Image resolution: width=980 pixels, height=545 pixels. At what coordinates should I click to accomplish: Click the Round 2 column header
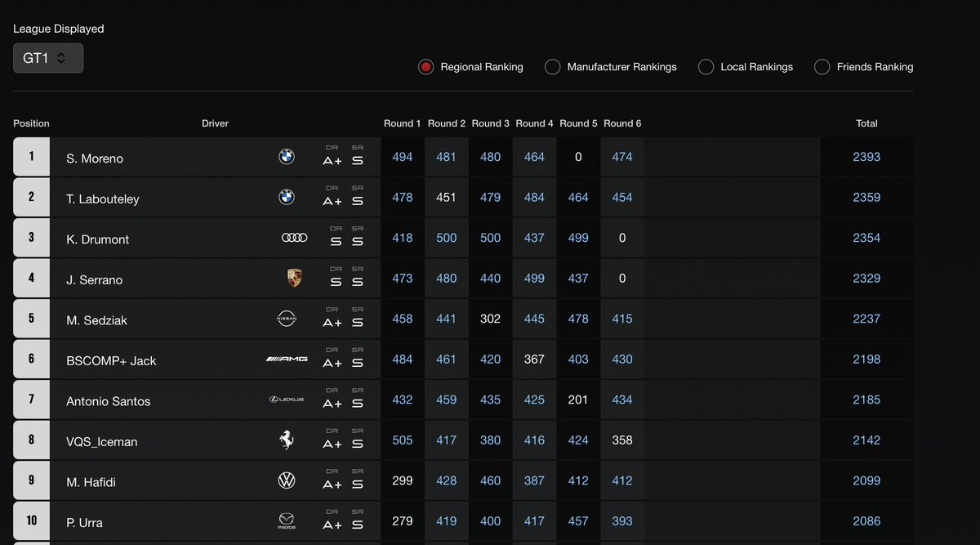(x=447, y=123)
